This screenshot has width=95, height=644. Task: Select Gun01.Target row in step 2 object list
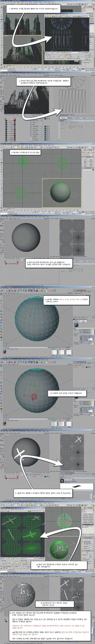pos(36,120)
